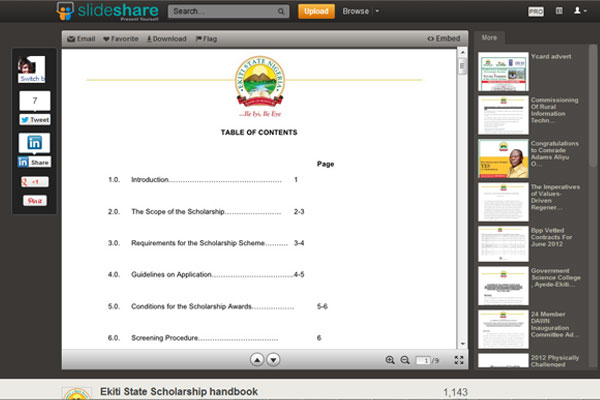This screenshot has width=600, height=400.
Task: Click the orange Upload button
Action: click(x=316, y=12)
